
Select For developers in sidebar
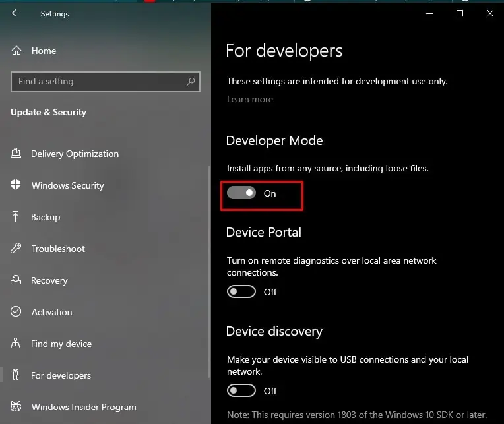coord(61,375)
